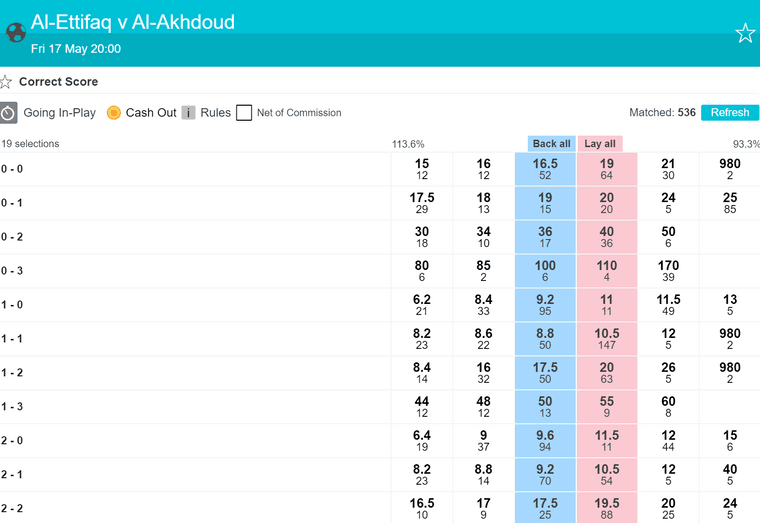Click the 0 - 2 selection name
The height and width of the screenshot is (523, 760).
12,237
